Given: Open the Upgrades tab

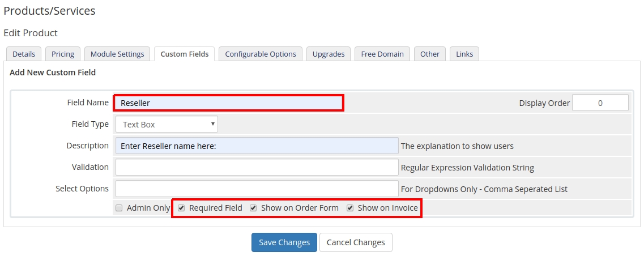Looking at the screenshot, I should 329,54.
